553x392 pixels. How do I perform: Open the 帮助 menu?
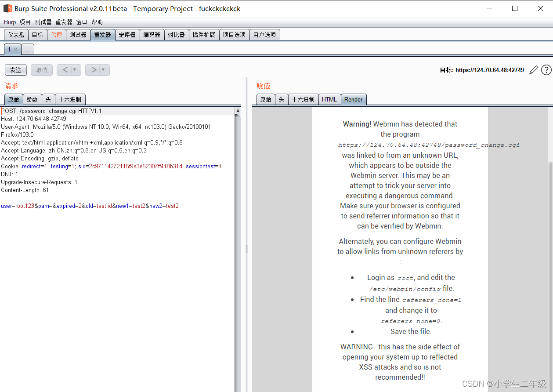point(97,22)
